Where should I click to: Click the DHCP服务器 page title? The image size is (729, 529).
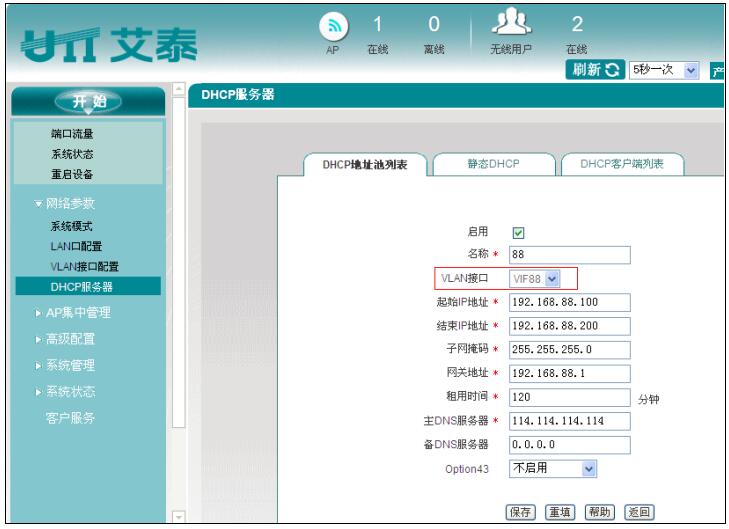pos(238,95)
